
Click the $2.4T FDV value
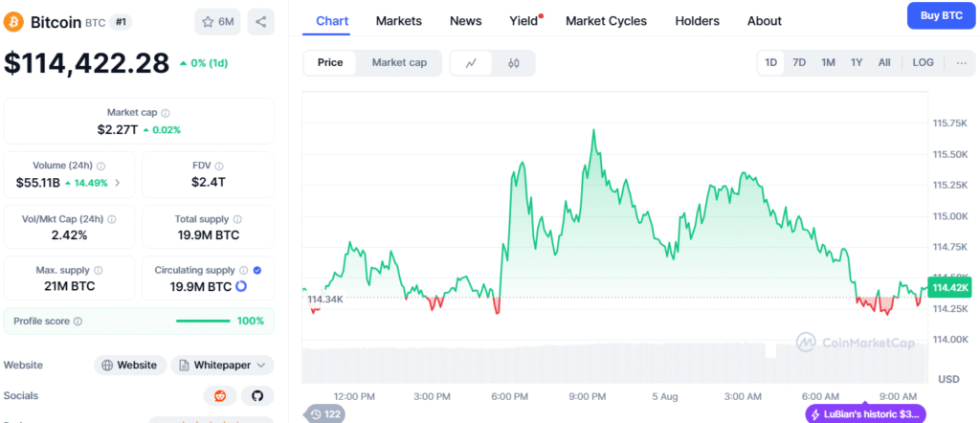click(208, 183)
